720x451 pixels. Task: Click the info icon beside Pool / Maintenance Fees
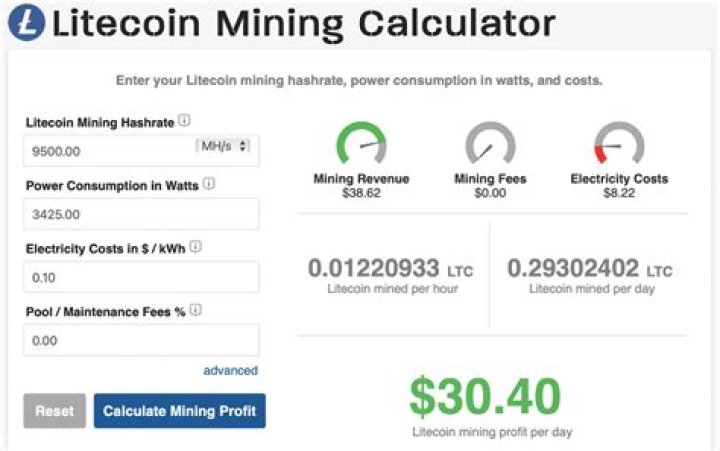tap(196, 310)
